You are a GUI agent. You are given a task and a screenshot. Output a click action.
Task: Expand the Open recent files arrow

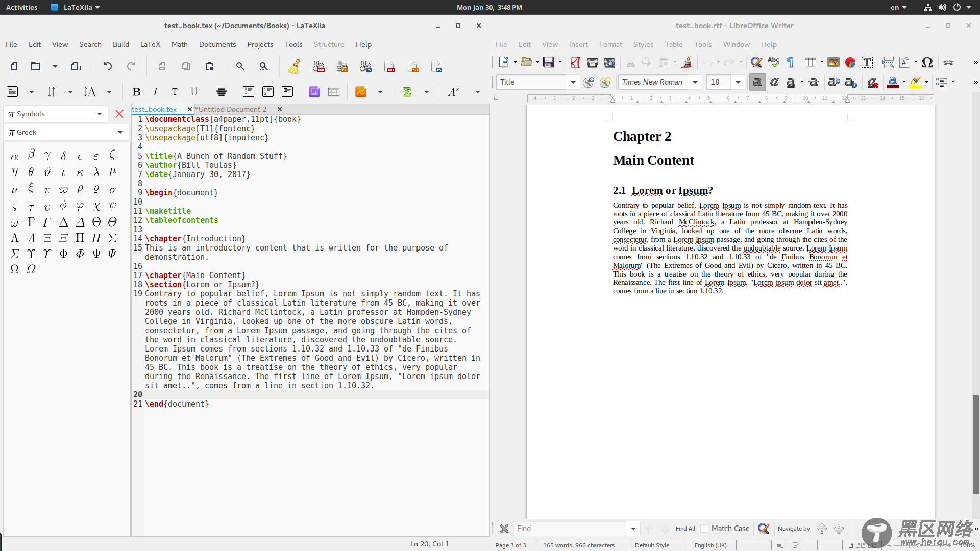(x=55, y=66)
